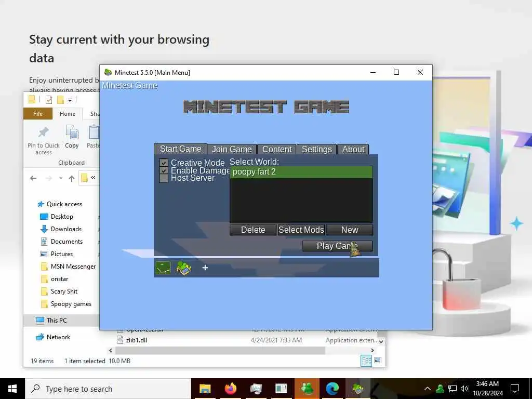Open the notification center icon

click(x=515, y=389)
